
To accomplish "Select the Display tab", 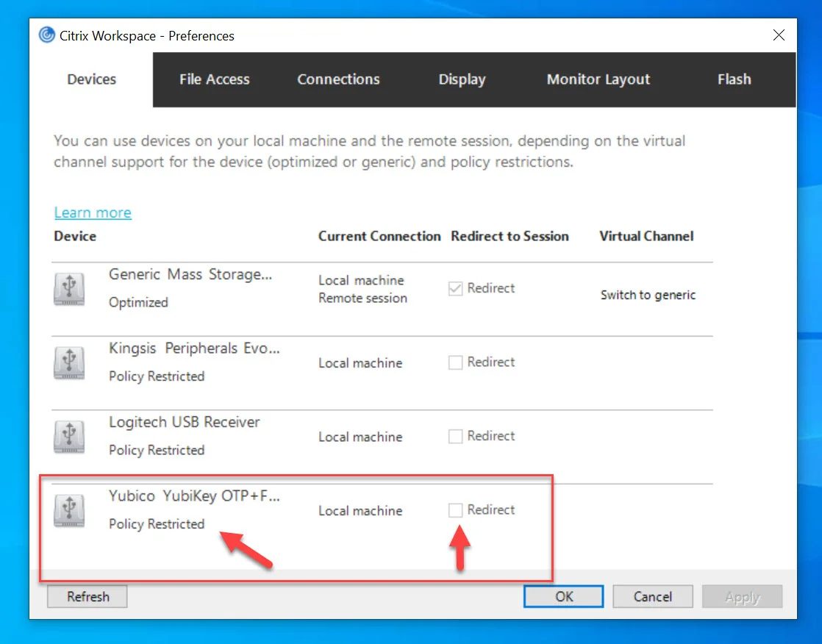I will (462, 79).
